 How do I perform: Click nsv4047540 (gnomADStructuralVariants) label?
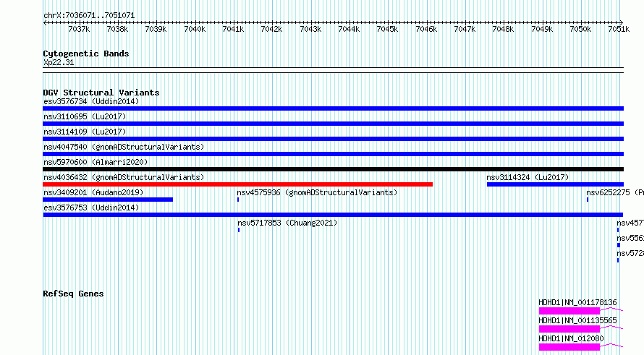(124, 147)
